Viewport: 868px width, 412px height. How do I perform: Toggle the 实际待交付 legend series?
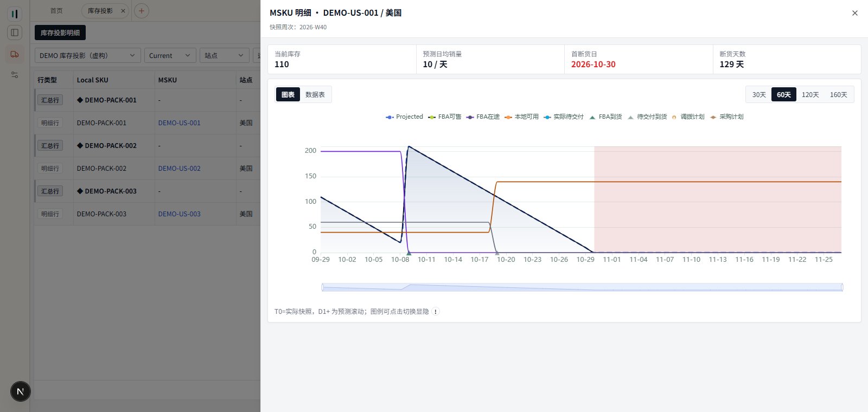click(564, 117)
